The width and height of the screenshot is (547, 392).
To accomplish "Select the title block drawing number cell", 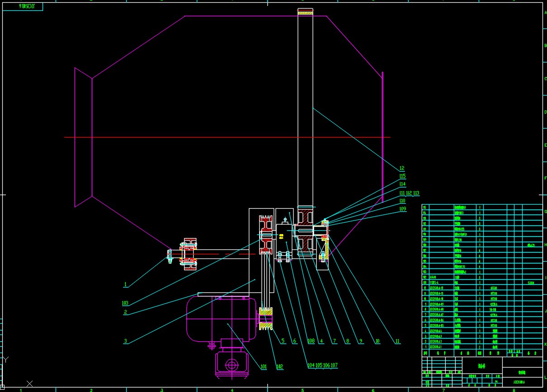I will click(522, 382).
